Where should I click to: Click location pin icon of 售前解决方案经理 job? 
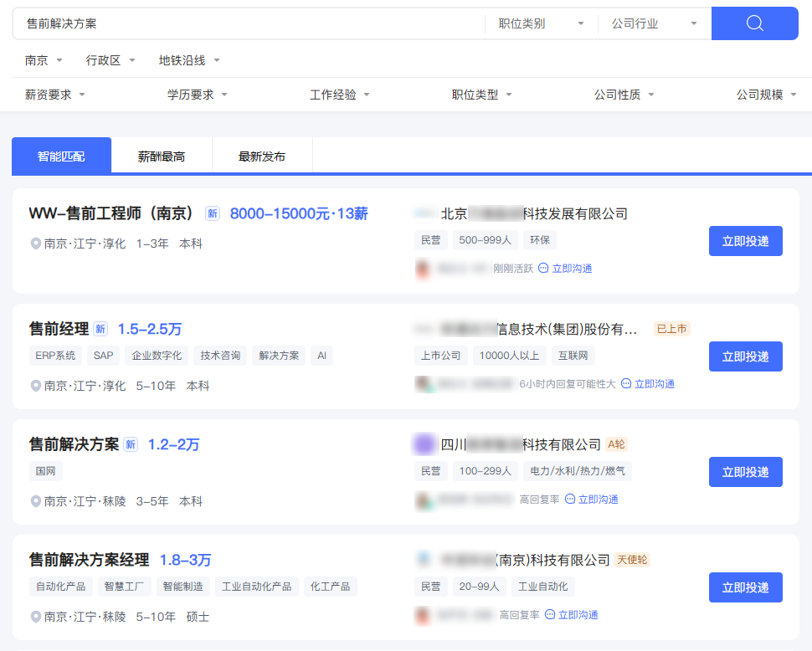click(x=35, y=617)
